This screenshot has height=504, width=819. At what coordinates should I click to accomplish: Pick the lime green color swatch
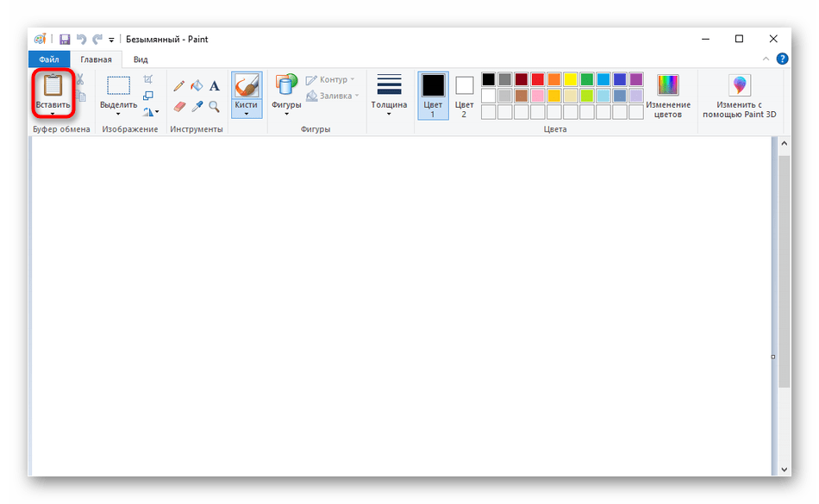pyautogui.click(x=587, y=96)
